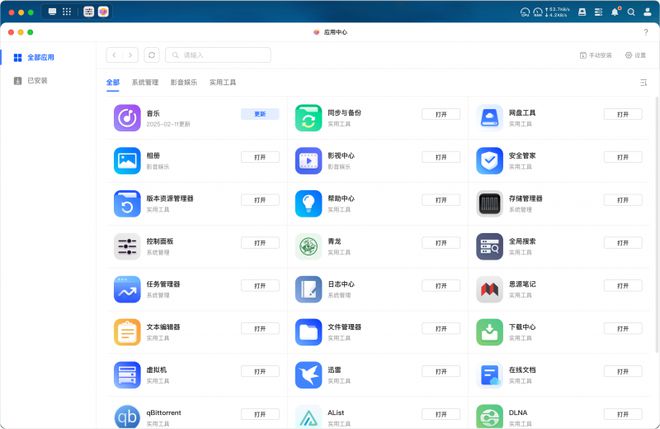
Task: Select the 青龙 app icon
Action: coord(309,247)
